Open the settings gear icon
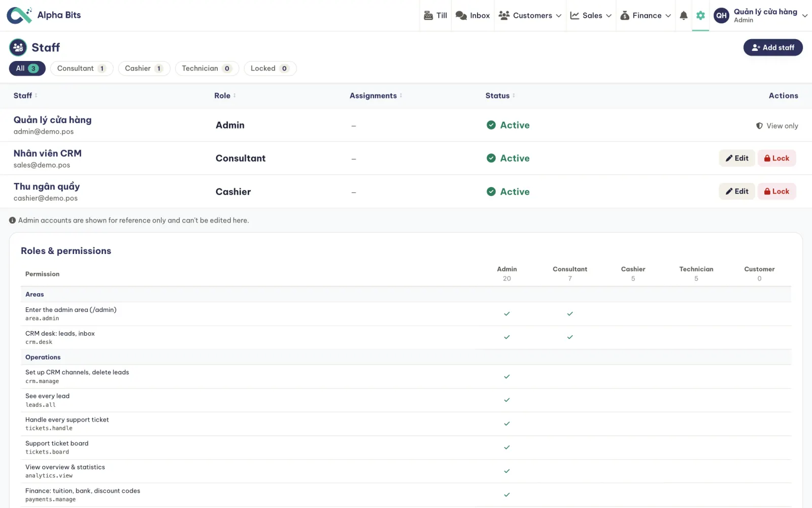Image resolution: width=812 pixels, height=508 pixels. coord(700,16)
